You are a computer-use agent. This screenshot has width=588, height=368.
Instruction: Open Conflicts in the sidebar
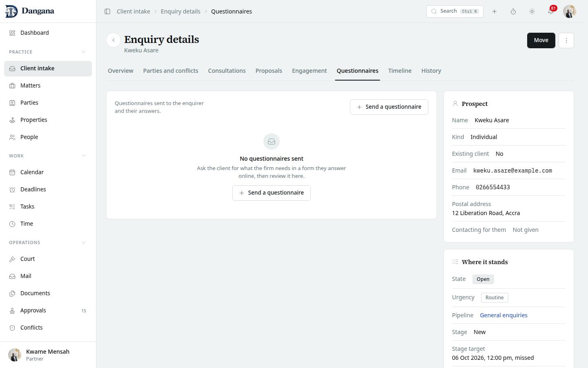coord(48,328)
